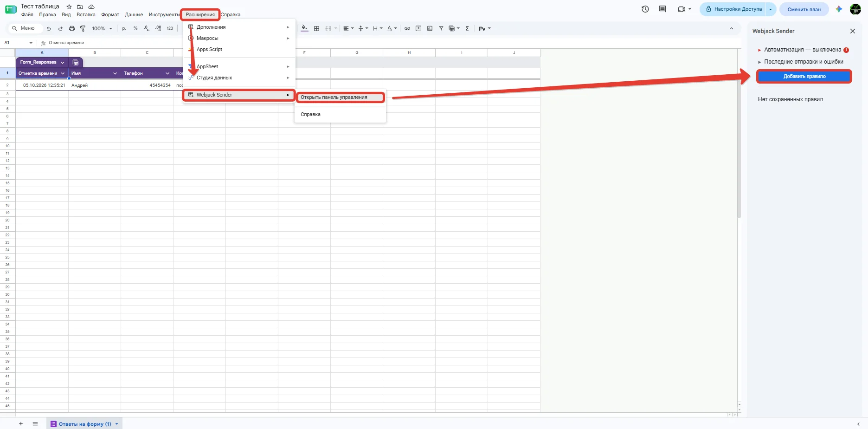Image resolution: width=868 pixels, height=429 pixels.
Task: Open the Расширения menu
Action: click(200, 15)
